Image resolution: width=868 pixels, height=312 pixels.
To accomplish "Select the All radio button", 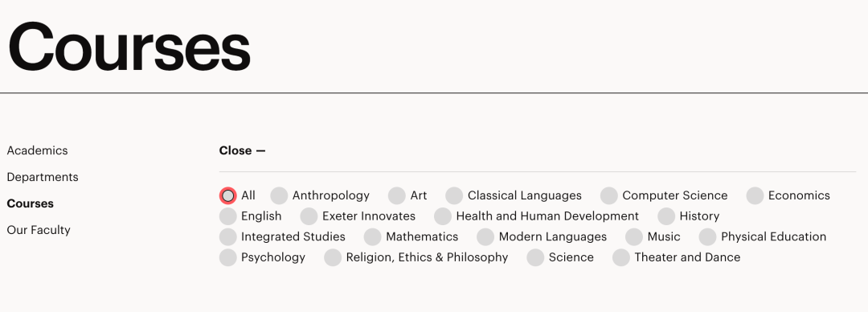I will pyautogui.click(x=228, y=195).
